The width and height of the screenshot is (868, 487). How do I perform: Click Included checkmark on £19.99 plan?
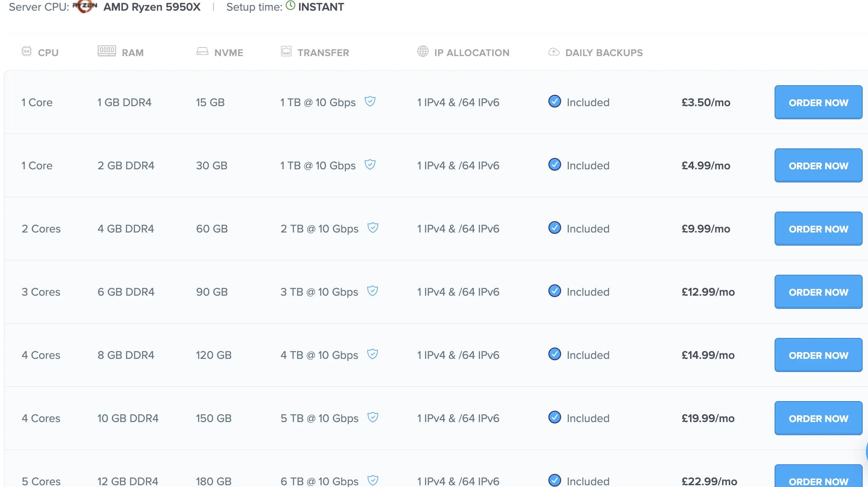554,417
